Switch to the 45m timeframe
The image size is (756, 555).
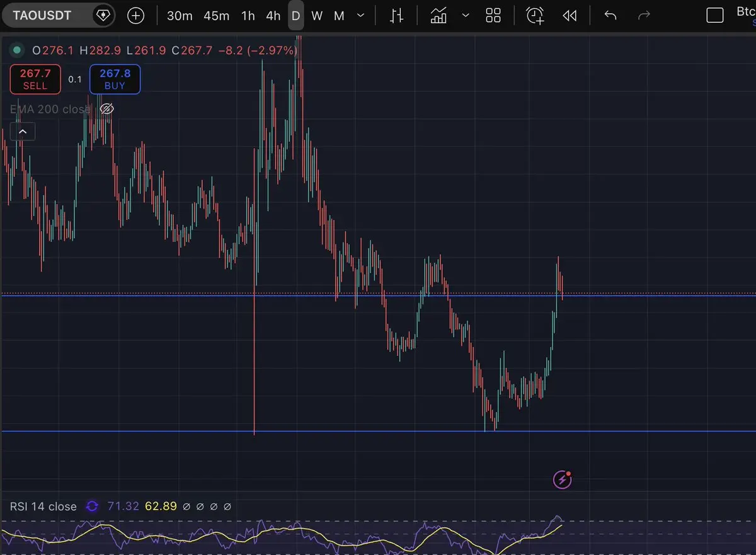point(216,16)
